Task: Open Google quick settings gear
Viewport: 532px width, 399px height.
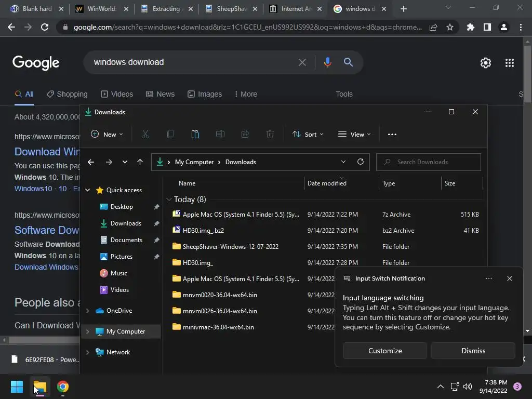Action: click(x=486, y=63)
